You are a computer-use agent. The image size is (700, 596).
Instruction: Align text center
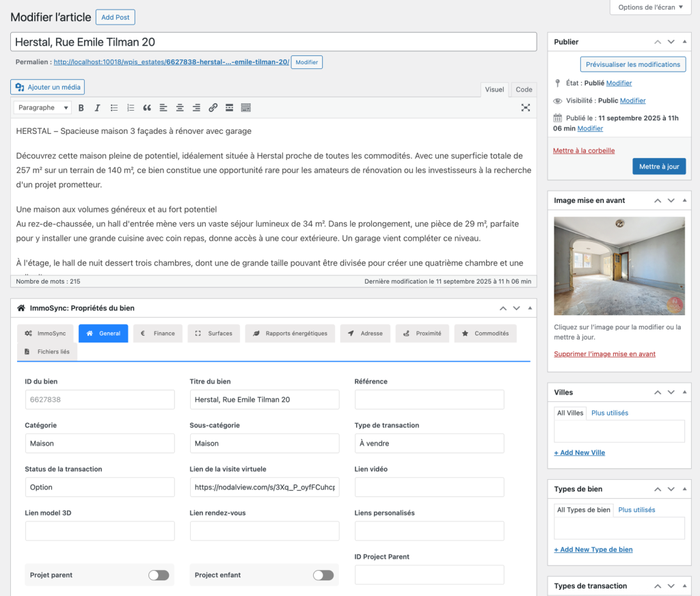point(180,107)
